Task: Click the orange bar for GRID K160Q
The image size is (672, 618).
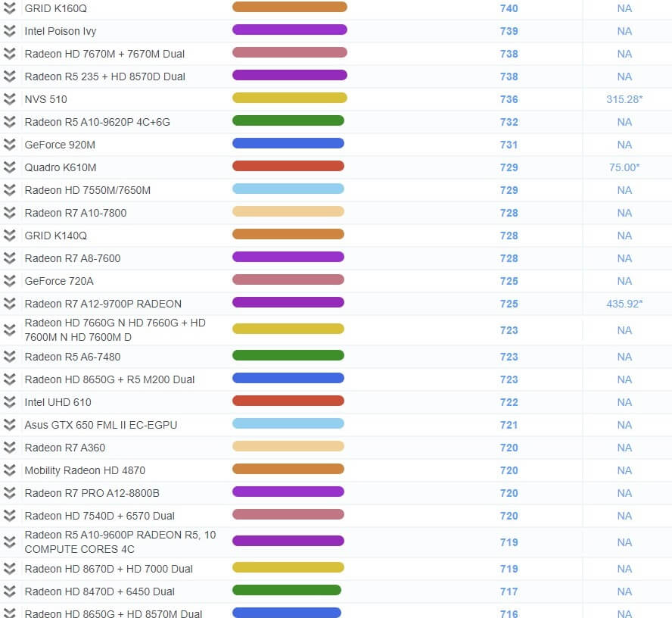Action: [x=290, y=7]
